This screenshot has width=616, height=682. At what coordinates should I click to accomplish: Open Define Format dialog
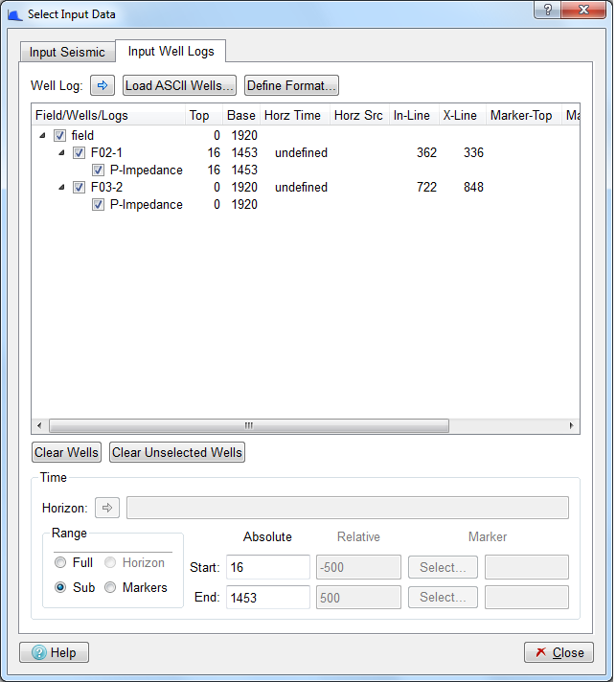[x=291, y=85]
